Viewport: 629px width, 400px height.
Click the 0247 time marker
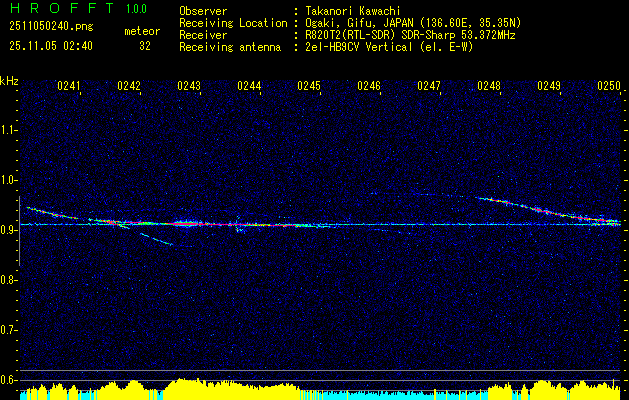point(429,86)
